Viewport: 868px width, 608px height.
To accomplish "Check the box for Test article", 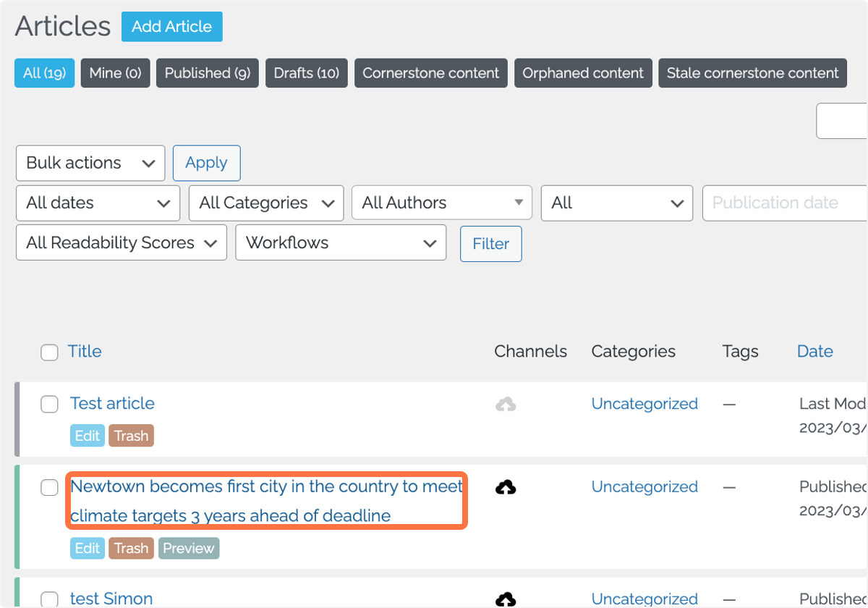I will coord(49,405).
